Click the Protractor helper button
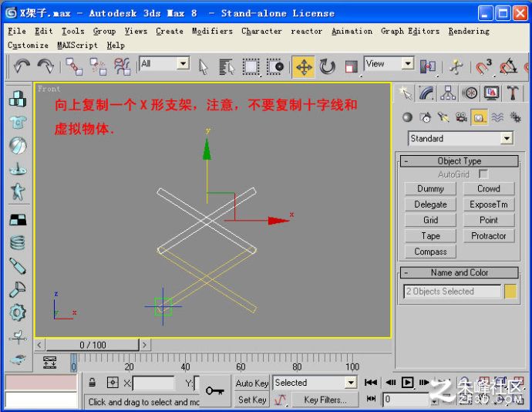Screen dimensions: 532x412 [489, 236]
